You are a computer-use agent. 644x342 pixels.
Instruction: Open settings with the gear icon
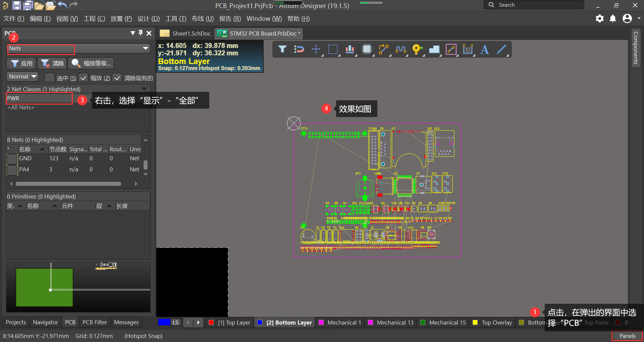tap(599, 18)
